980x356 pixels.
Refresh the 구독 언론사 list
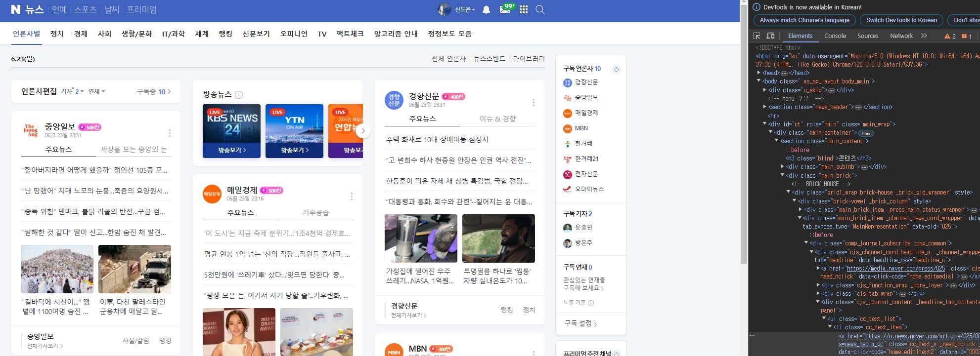[x=616, y=69]
